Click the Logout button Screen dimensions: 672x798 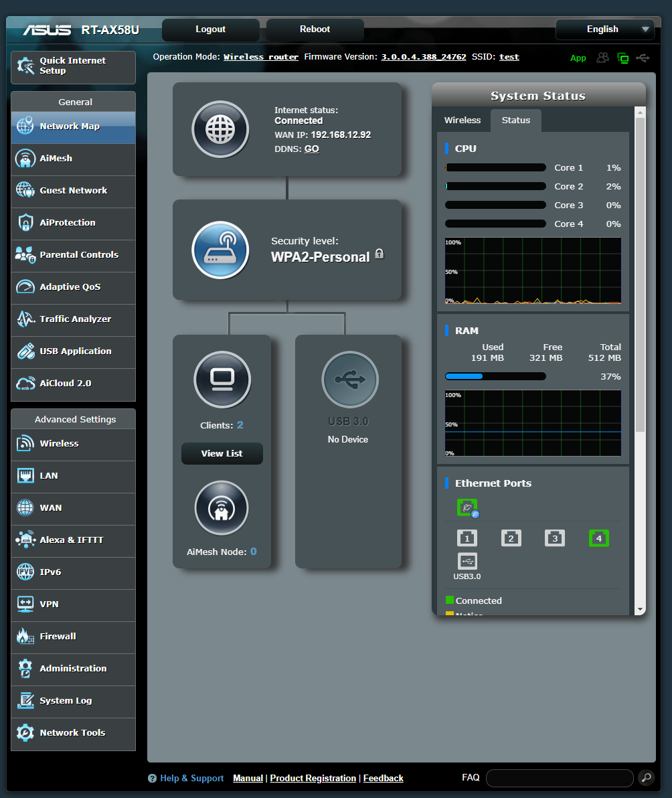point(211,29)
